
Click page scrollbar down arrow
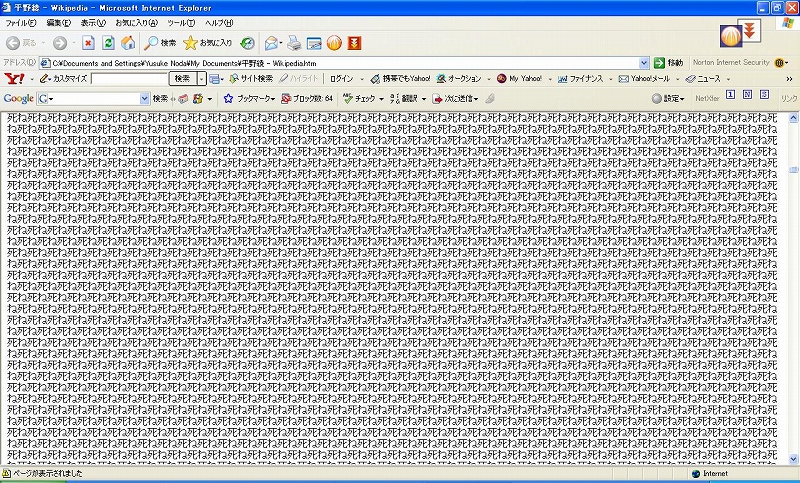pos(793,459)
